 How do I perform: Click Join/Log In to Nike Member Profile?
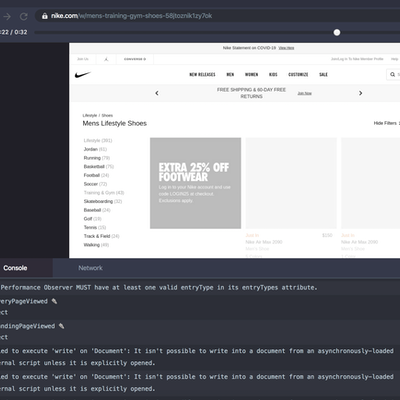[357, 59]
